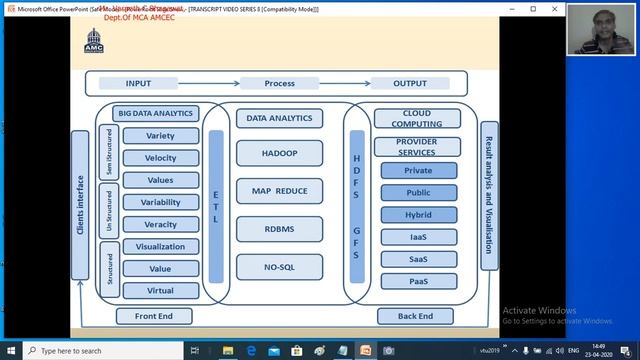
Task: Select the Result analysis and Visualisation bar
Action: (489, 196)
